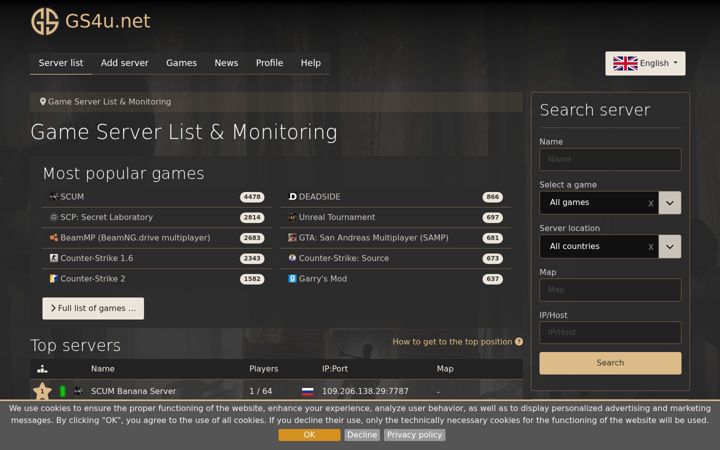The image size is (720, 450).
Task: Click the SCUM game icon
Action: [54, 197]
